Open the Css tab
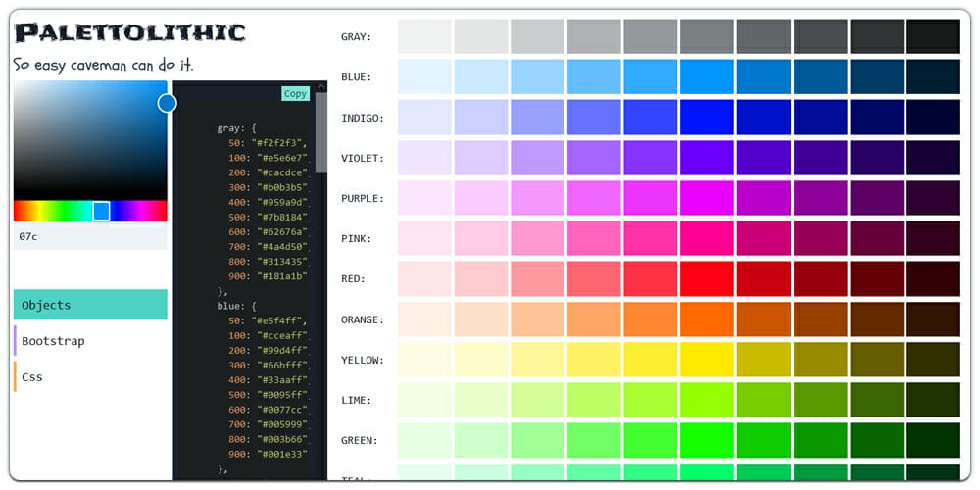 90,377
